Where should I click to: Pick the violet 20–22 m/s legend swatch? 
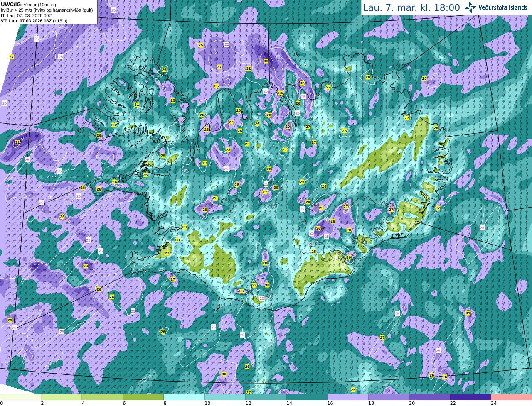coord(430,397)
